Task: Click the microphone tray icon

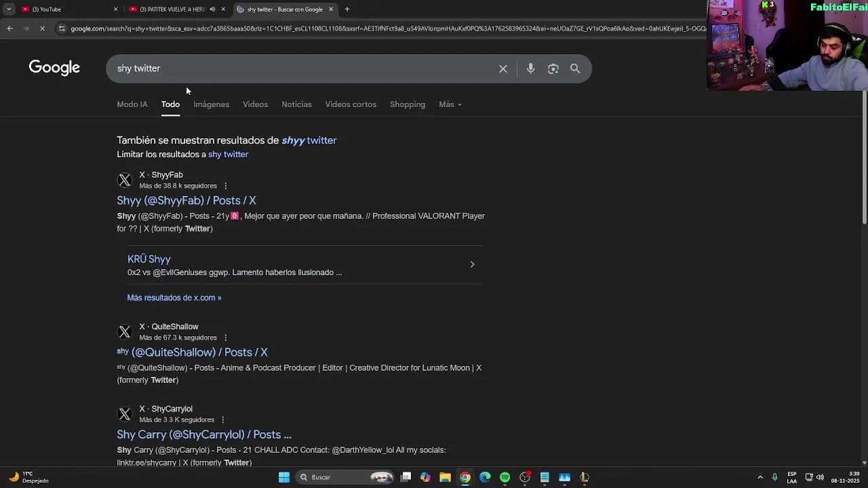Action: click(774, 477)
